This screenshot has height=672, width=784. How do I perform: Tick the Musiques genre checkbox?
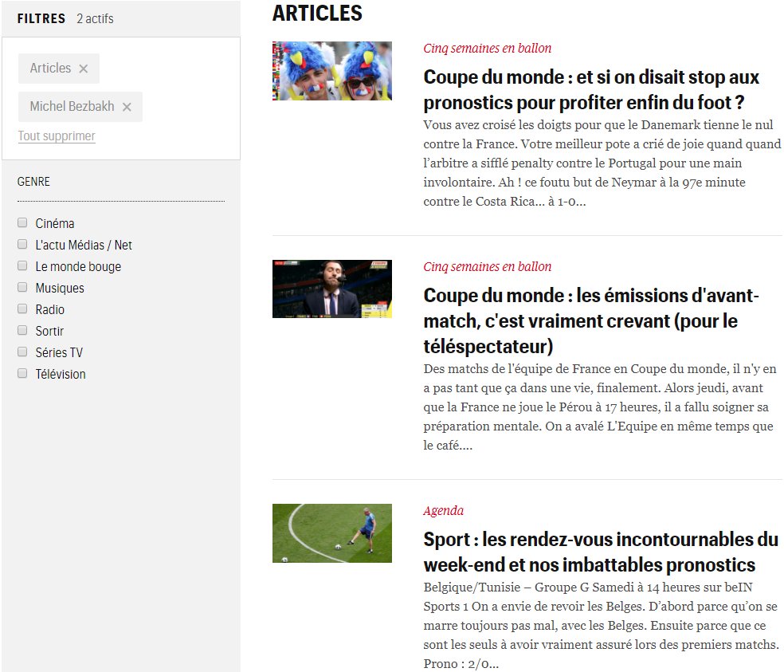point(22,287)
